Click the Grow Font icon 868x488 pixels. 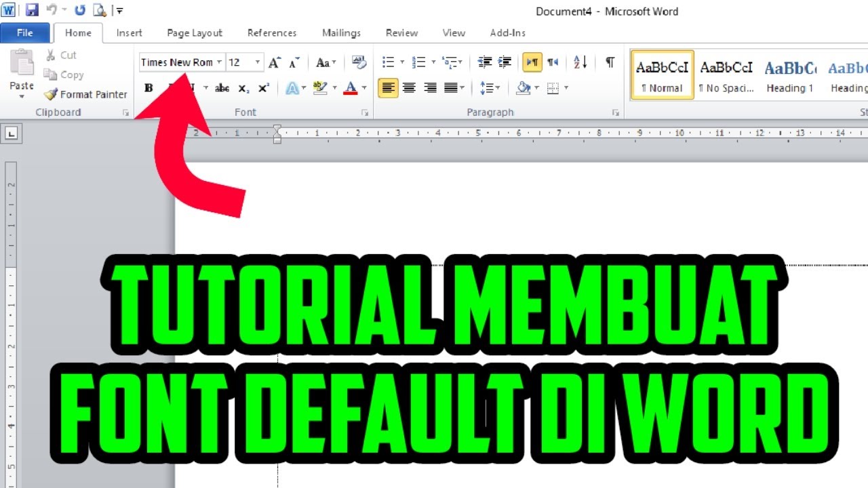(x=274, y=63)
